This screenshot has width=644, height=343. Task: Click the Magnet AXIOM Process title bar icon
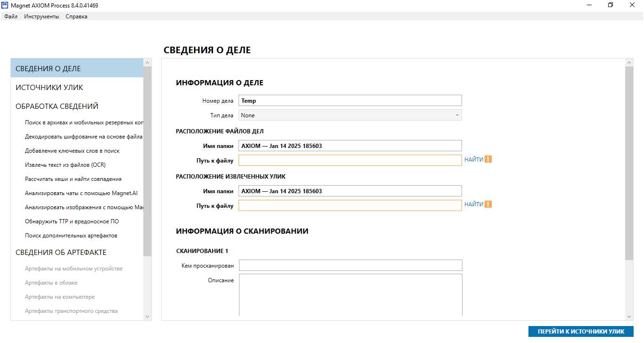click(5, 5)
